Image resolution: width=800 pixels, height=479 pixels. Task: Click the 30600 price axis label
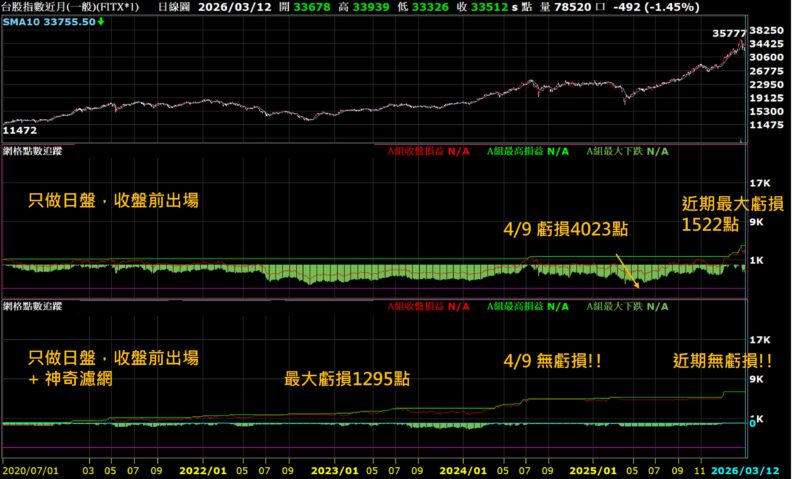coord(766,57)
